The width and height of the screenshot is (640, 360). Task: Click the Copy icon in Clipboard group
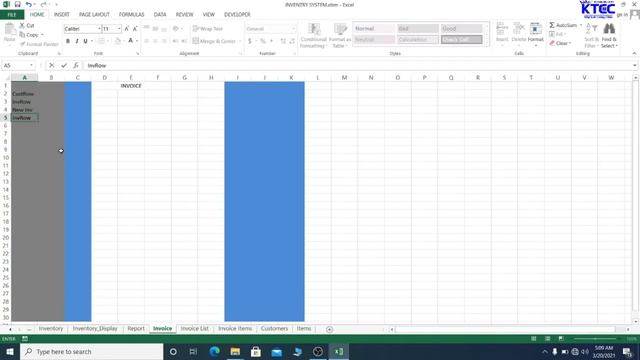22,35
